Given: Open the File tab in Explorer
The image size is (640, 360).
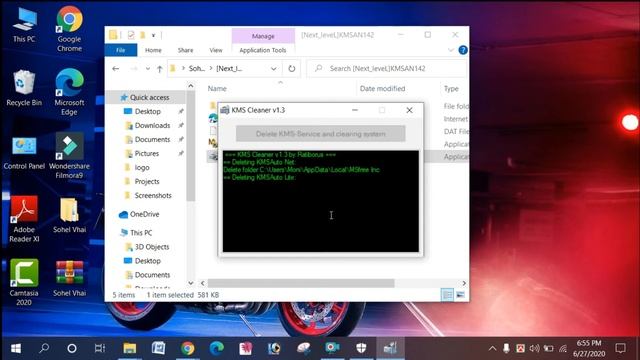Looking at the screenshot, I should pos(121,50).
